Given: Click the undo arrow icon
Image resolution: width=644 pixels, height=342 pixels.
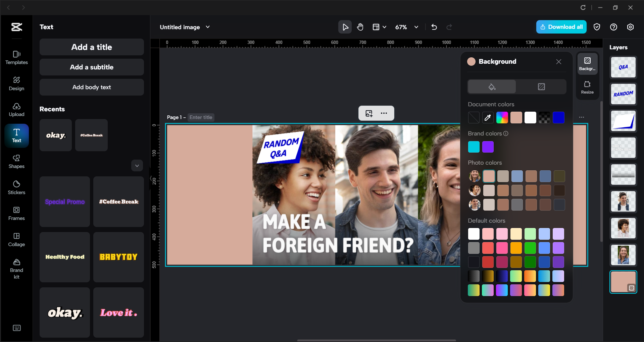Looking at the screenshot, I should 434,27.
